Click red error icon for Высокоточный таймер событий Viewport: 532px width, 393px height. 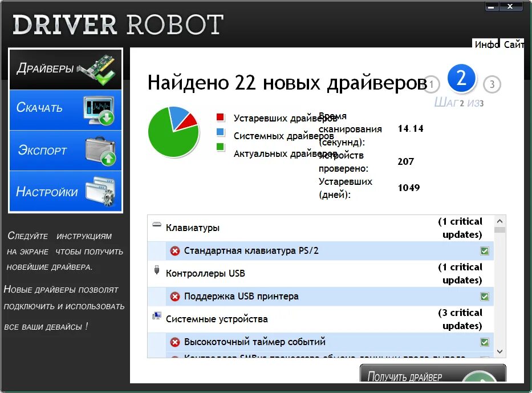[x=175, y=342]
